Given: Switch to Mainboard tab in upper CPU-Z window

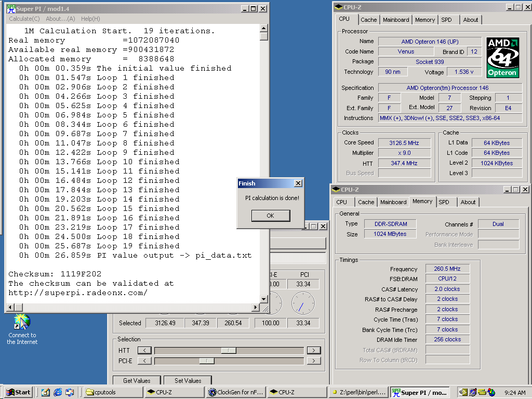Looking at the screenshot, I should point(396,20).
